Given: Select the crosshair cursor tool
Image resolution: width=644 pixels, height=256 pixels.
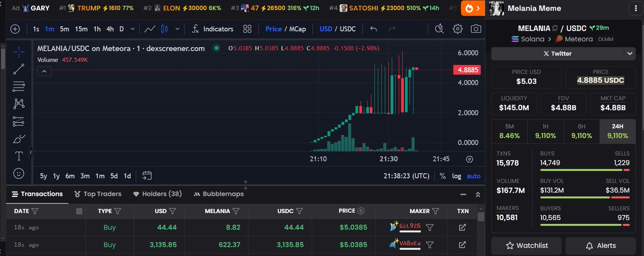Looking at the screenshot, I should click(19, 52).
